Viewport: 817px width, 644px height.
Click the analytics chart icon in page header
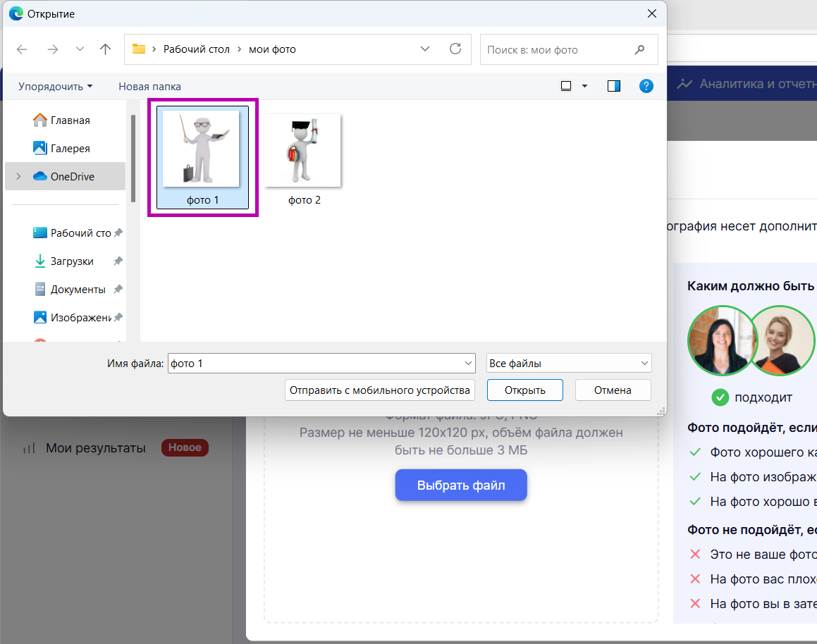click(x=684, y=84)
